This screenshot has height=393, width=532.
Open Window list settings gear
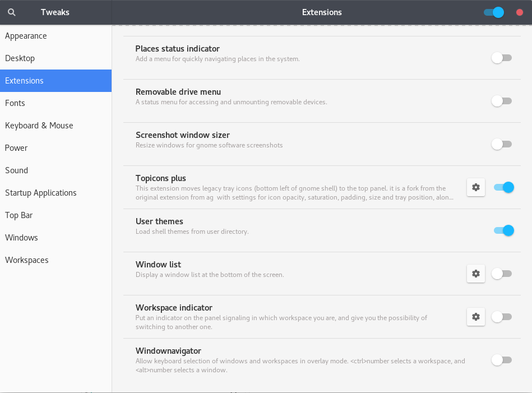[x=476, y=274]
